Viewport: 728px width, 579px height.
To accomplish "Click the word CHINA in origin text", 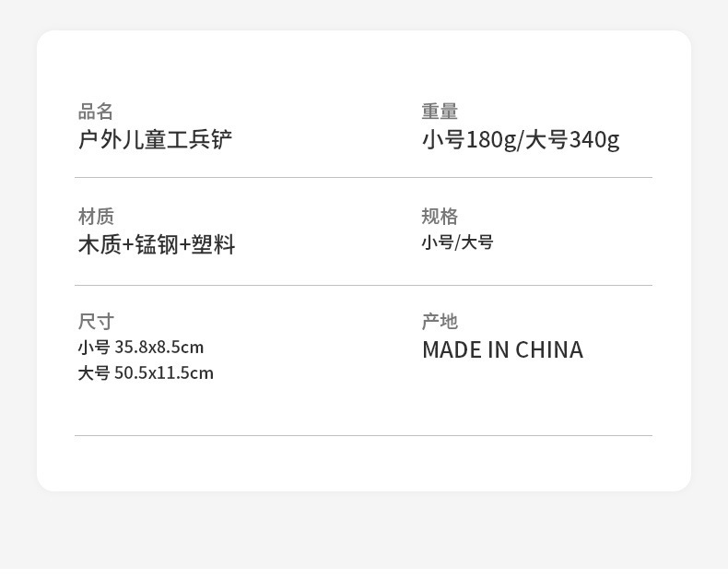I will [x=549, y=350].
